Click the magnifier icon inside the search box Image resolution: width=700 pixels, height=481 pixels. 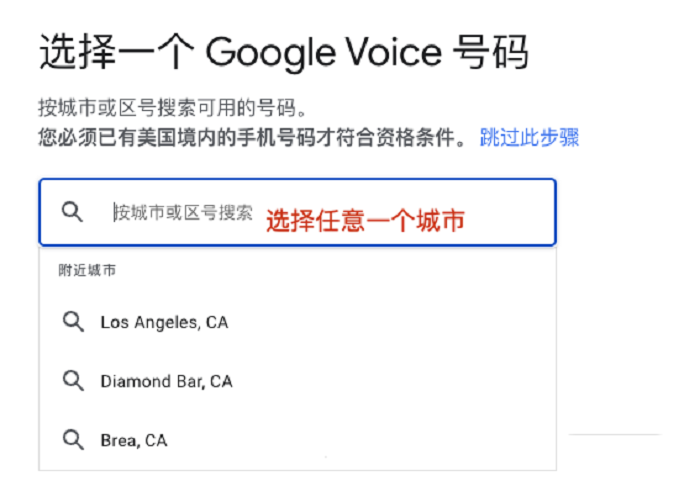72,212
